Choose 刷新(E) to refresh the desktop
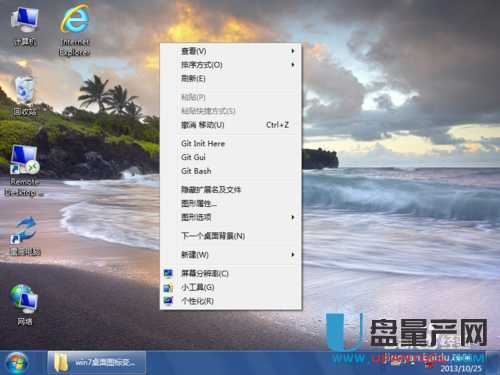Screen dimensions: 500x375 (231, 78)
